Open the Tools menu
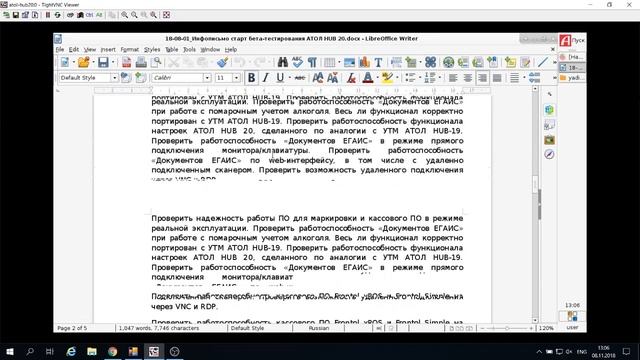 coord(189,49)
